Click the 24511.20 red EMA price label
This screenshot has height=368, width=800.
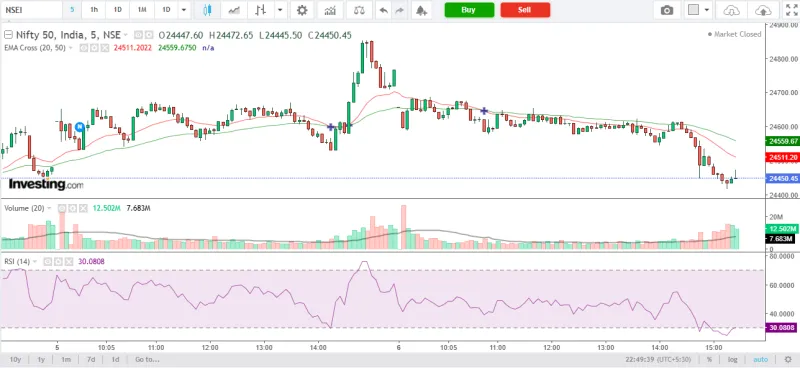(782, 157)
